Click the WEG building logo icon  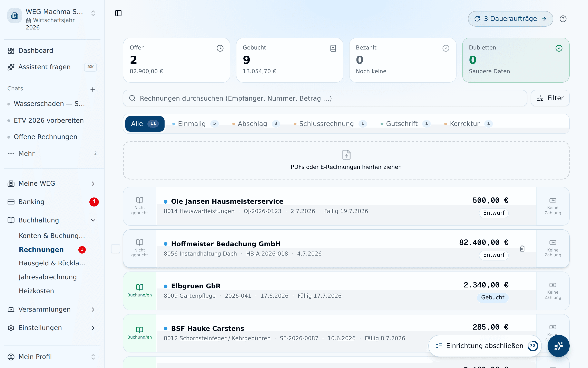14,16
